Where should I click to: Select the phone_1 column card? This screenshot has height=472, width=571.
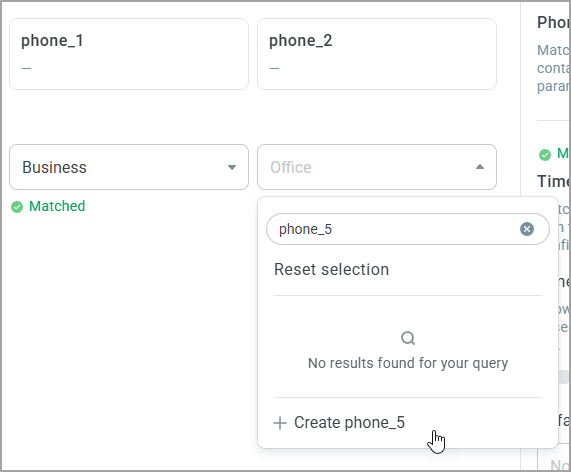click(x=129, y=54)
